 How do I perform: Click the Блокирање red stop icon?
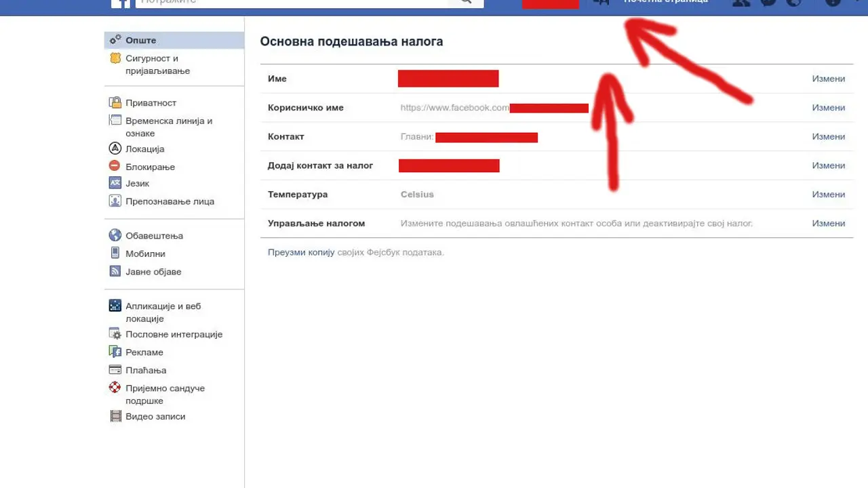click(115, 166)
